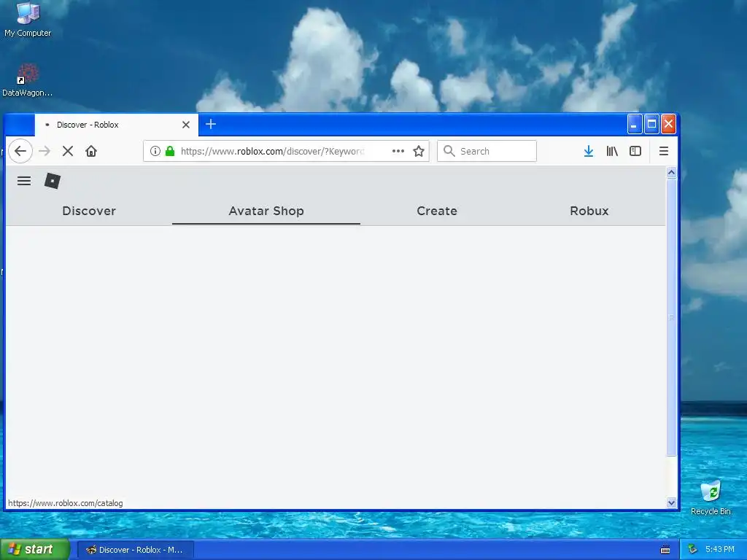Open the Create navigation item
This screenshot has width=747, height=560.
click(x=437, y=211)
